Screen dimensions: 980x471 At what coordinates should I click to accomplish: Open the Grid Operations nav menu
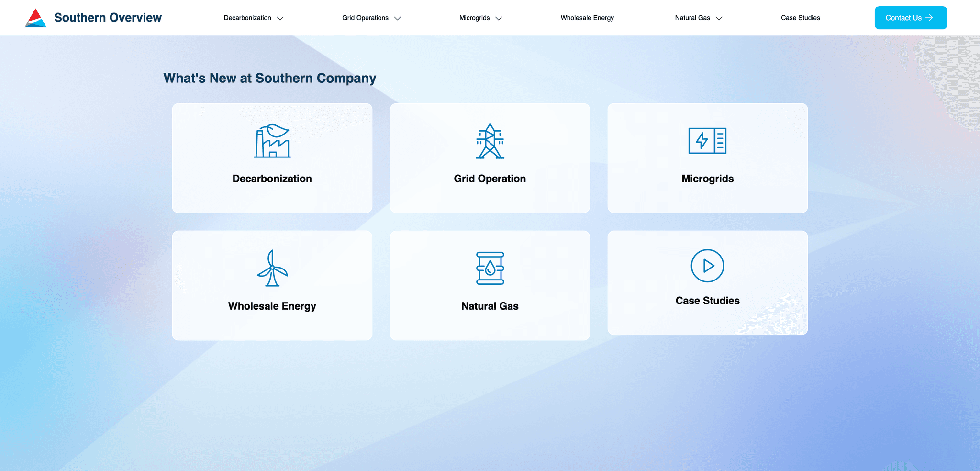pos(365,18)
